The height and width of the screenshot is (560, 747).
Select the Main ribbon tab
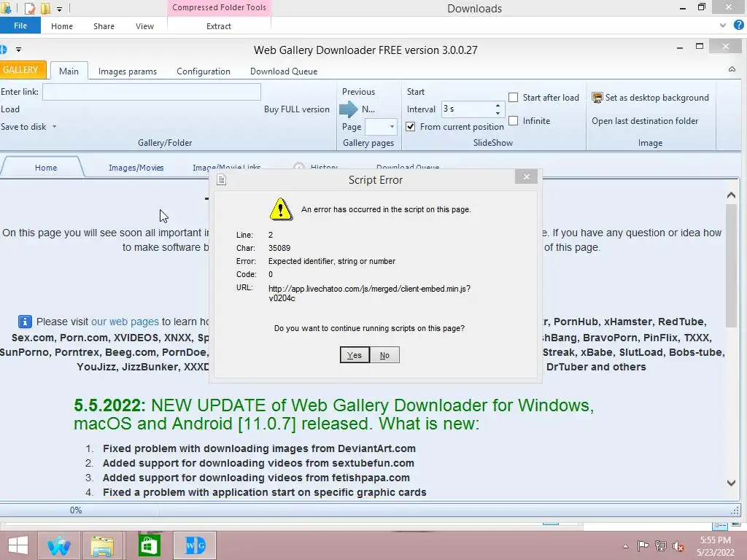[x=69, y=71]
